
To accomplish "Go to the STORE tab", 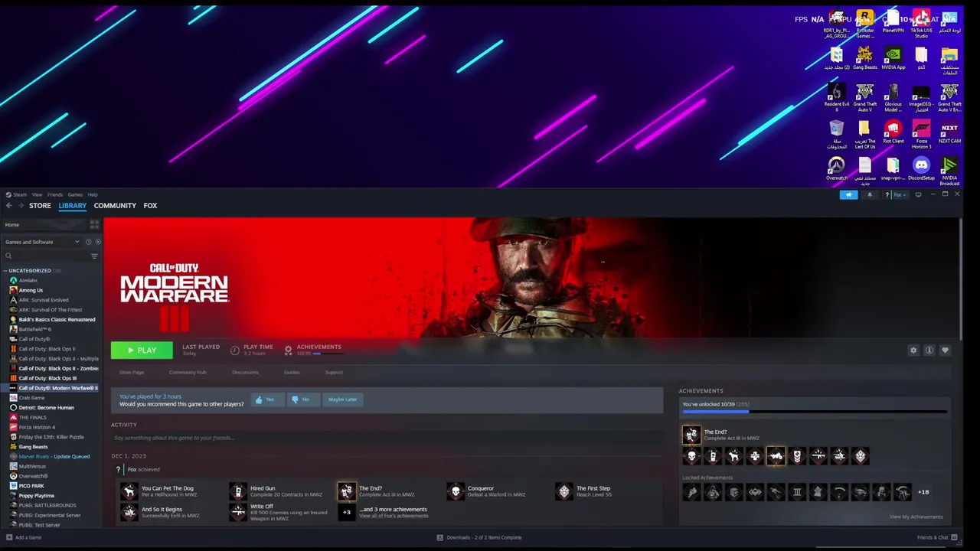I will click(40, 206).
